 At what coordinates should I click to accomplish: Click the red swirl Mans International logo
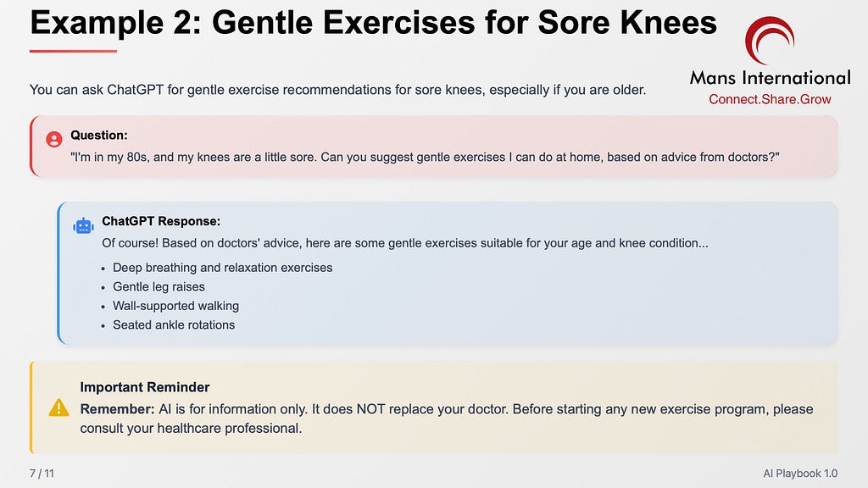click(x=770, y=39)
